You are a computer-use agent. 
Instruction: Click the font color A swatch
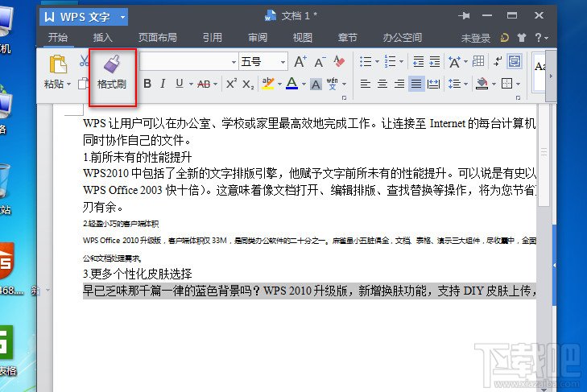point(292,84)
